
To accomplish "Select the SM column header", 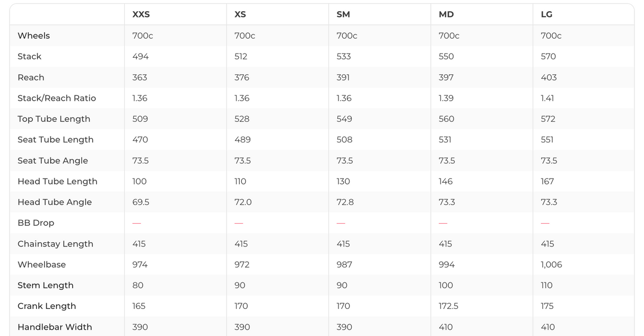I will point(343,14).
